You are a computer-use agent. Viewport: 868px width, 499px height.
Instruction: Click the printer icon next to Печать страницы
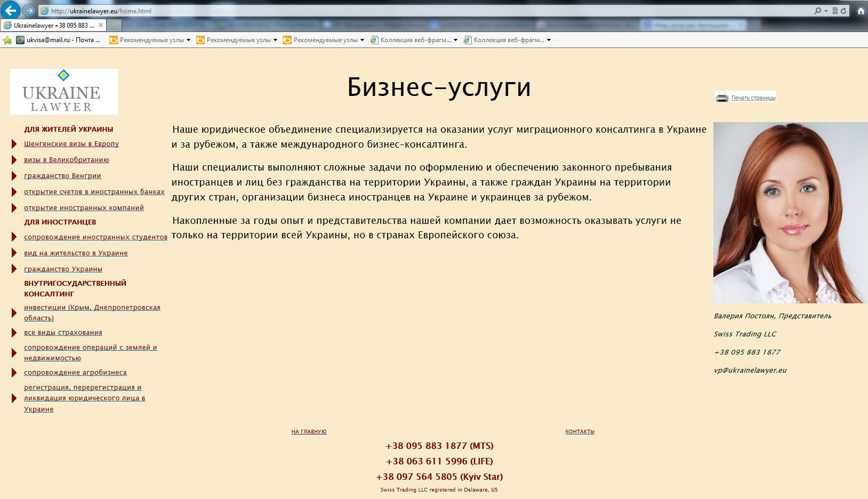pyautogui.click(x=722, y=96)
